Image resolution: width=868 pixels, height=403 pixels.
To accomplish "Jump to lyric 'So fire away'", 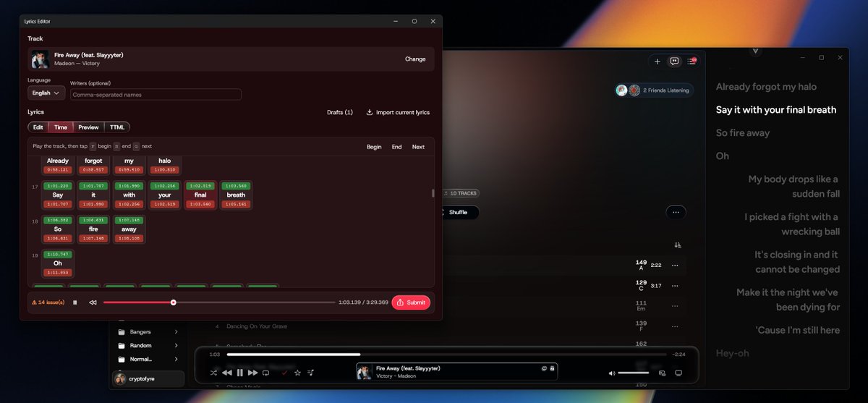I will click(743, 133).
